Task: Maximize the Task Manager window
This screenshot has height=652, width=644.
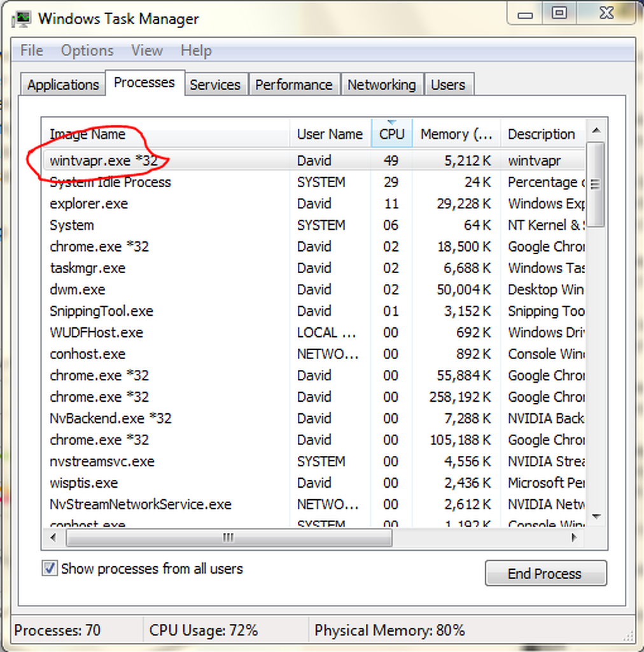Action: [559, 14]
